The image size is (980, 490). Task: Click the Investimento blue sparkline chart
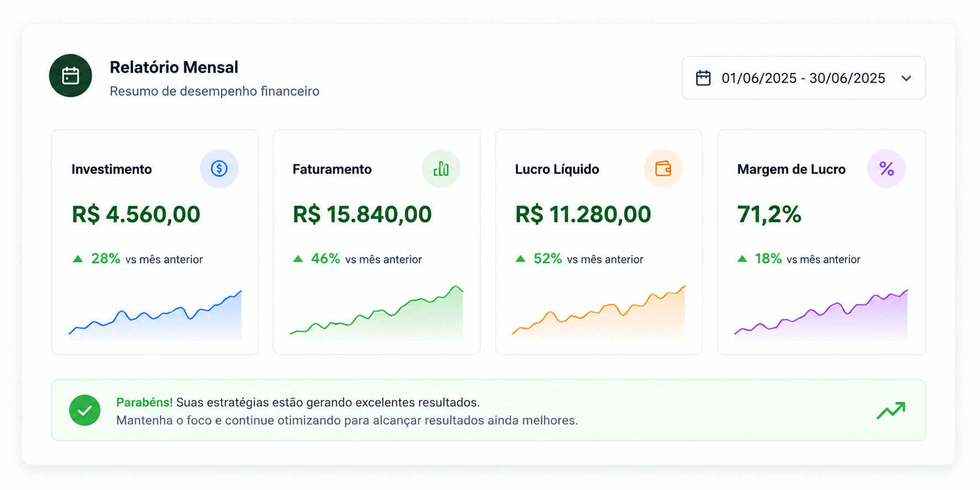tap(155, 314)
